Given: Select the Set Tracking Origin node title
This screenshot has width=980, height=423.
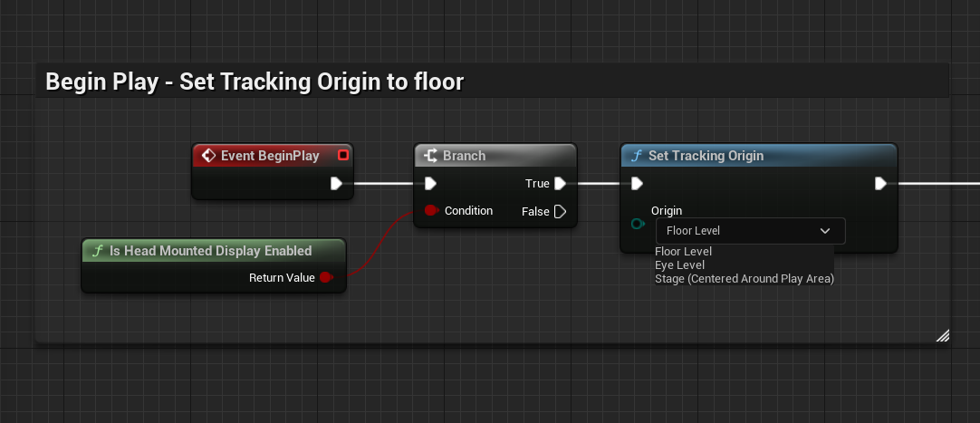Looking at the screenshot, I should click(706, 156).
